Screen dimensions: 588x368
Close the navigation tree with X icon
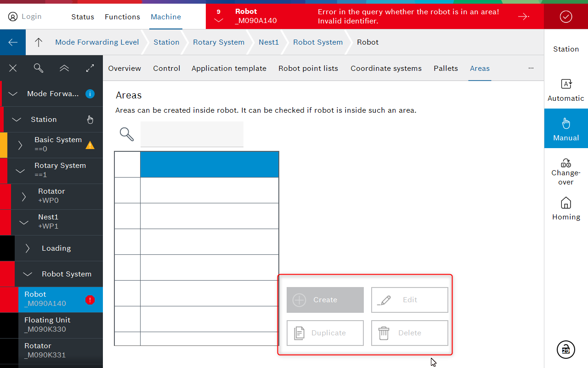pyautogui.click(x=13, y=68)
